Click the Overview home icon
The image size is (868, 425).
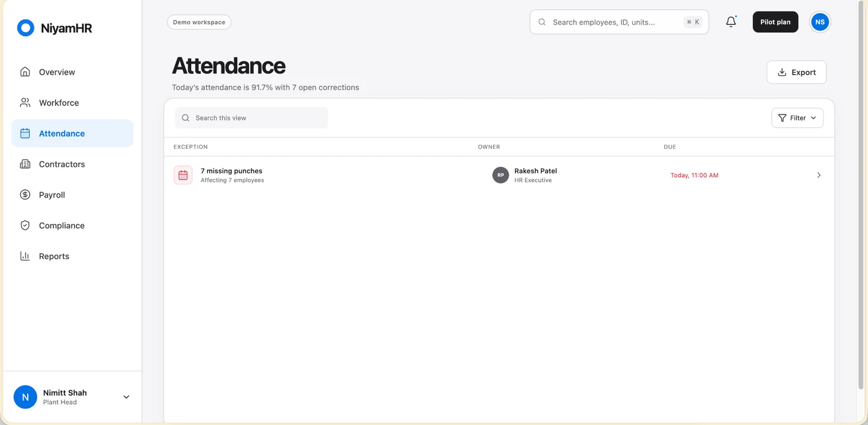pos(25,72)
